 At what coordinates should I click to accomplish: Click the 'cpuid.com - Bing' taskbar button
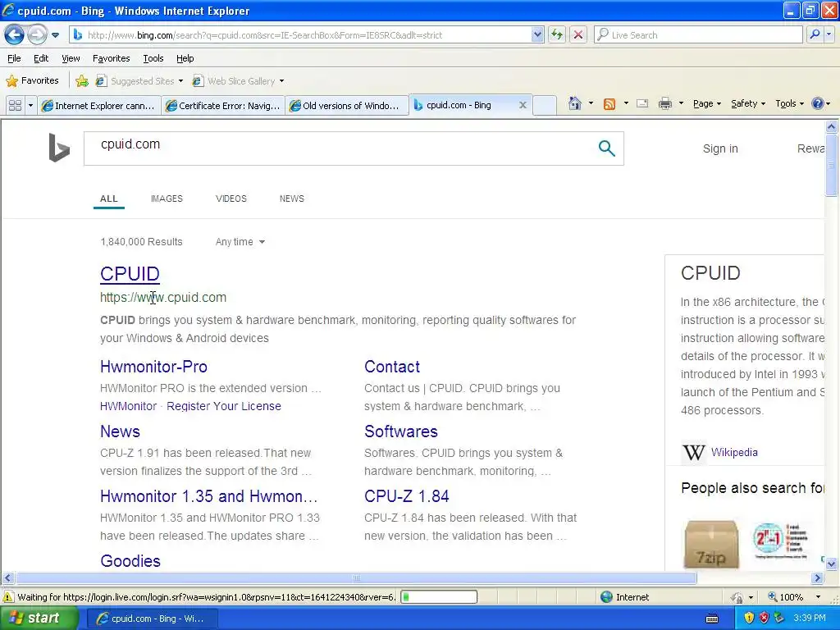click(x=151, y=619)
